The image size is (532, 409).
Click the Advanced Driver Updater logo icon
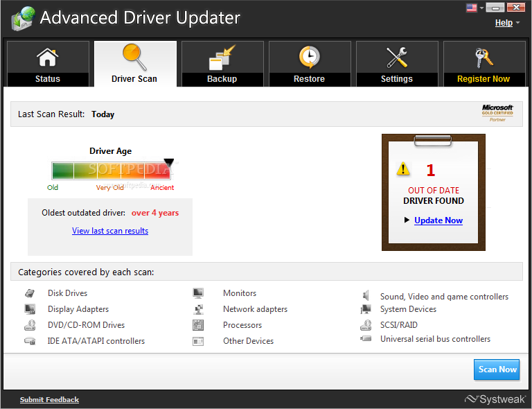coord(23,18)
